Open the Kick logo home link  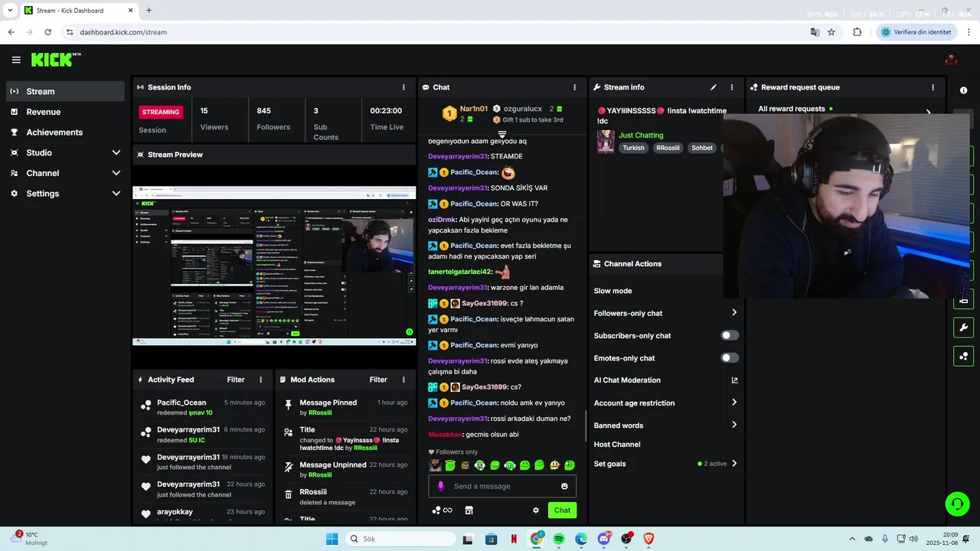(56, 60)
